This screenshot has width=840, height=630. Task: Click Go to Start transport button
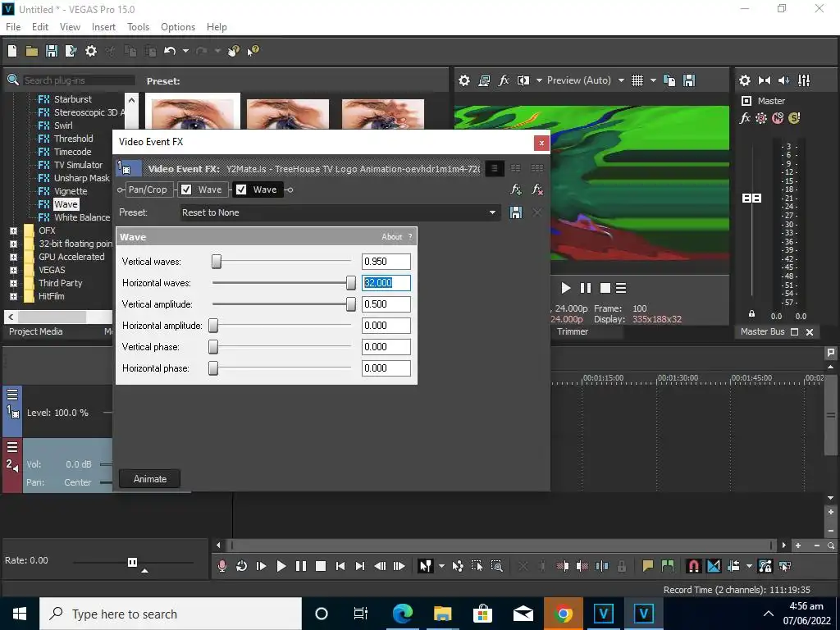[x=340, y=566]
